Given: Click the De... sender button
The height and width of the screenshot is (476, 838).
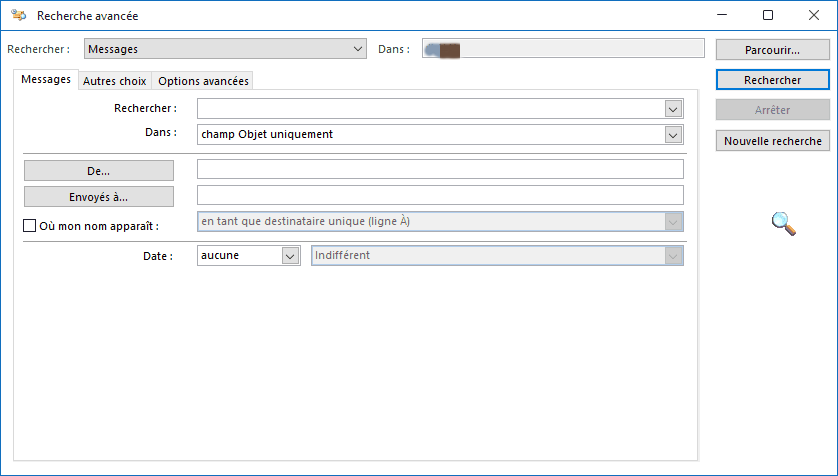Looking at the screenshot, I should click(98, 171).
